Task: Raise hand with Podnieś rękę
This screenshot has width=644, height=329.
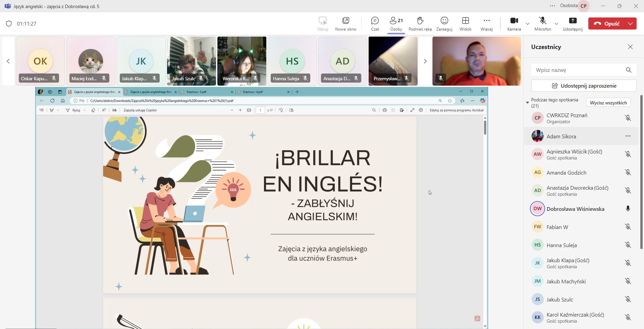Action: [420, 24]
